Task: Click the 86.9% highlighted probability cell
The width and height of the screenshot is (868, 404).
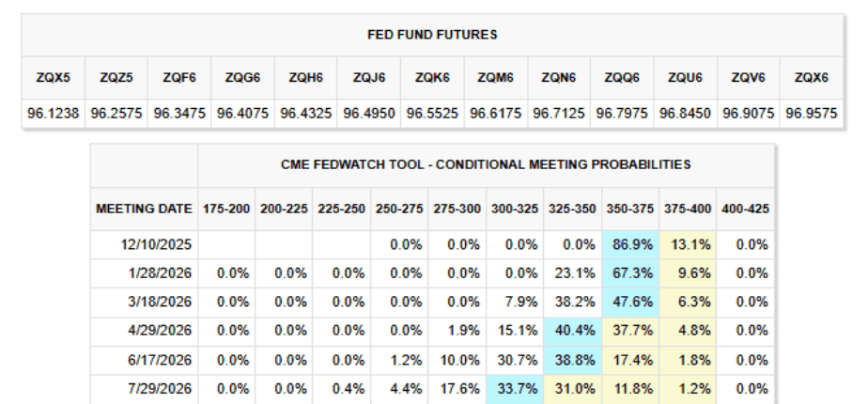Action: coord(630,244)
